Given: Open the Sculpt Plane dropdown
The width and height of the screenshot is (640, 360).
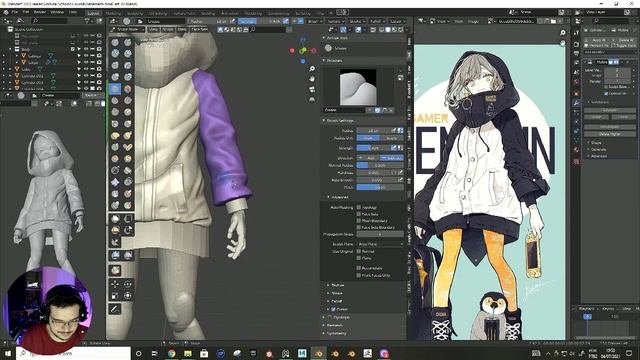Looking at the screenshot, I should click(x=380, y=244).
